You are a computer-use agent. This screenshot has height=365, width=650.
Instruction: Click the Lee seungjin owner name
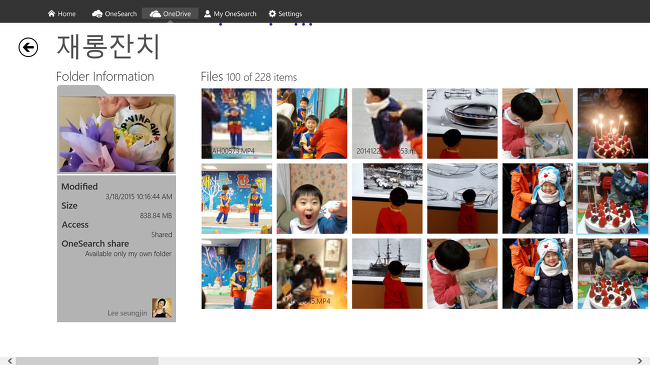127,313
